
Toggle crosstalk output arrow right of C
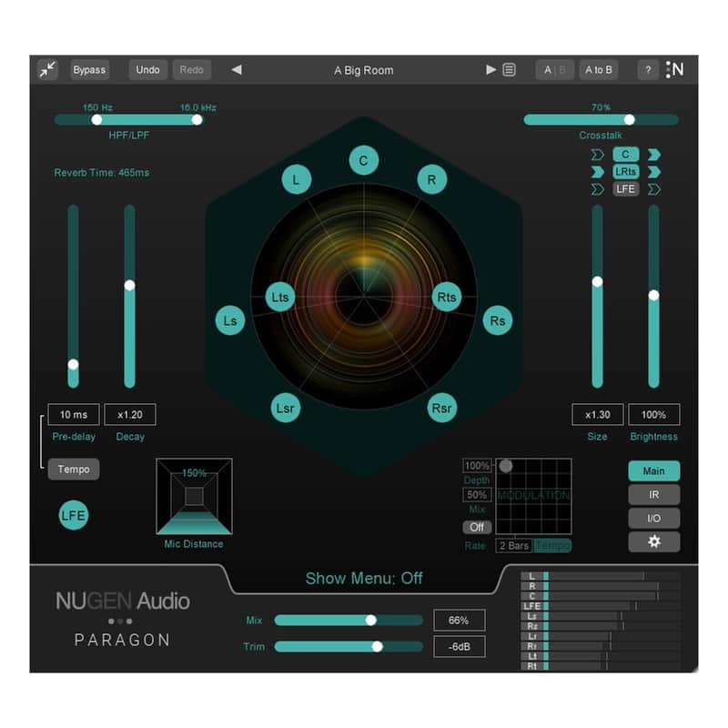tap(654, 155)
